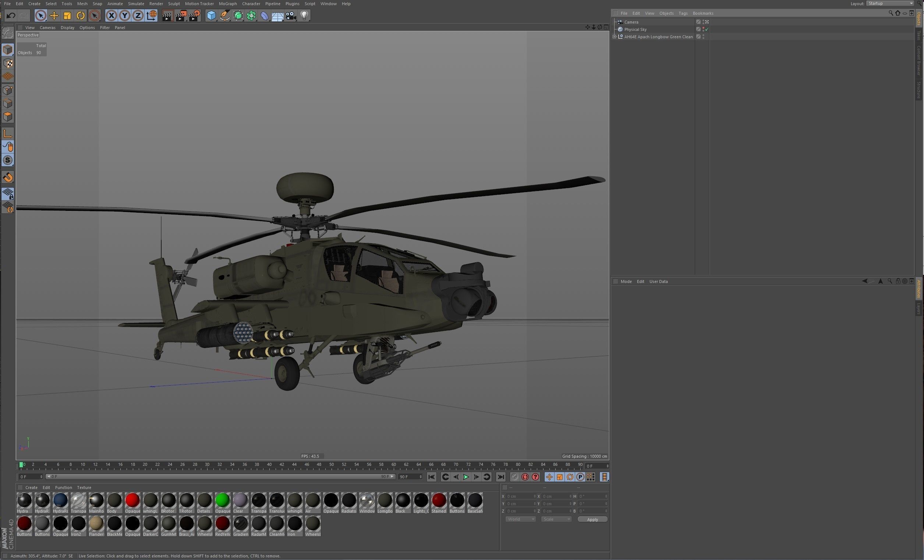Image resolution: width=924 pixels, height=560 pixels.
Task: Select the Rotate tool
Action: click(80, 15)
